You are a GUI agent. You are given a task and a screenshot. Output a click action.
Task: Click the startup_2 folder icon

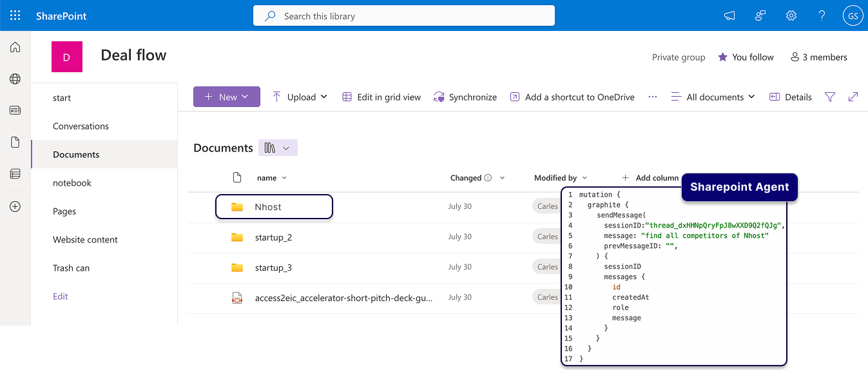[x=237, y=237]
